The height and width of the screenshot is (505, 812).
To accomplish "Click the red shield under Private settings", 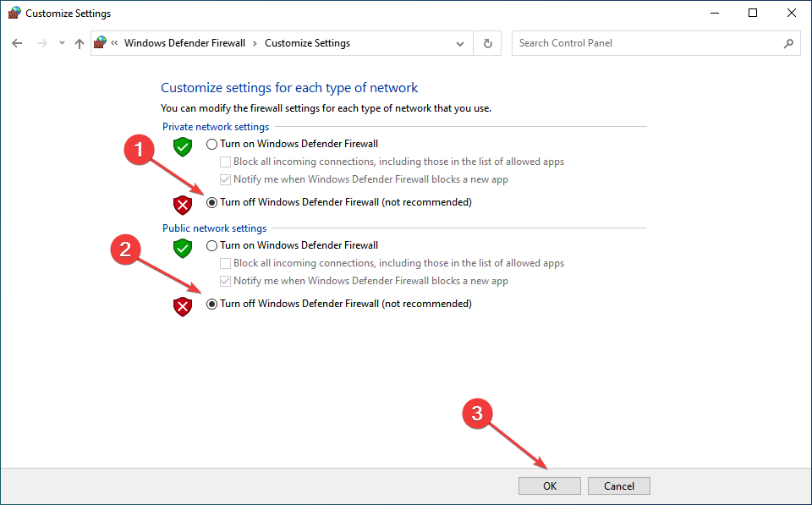I will click(183, 205).
